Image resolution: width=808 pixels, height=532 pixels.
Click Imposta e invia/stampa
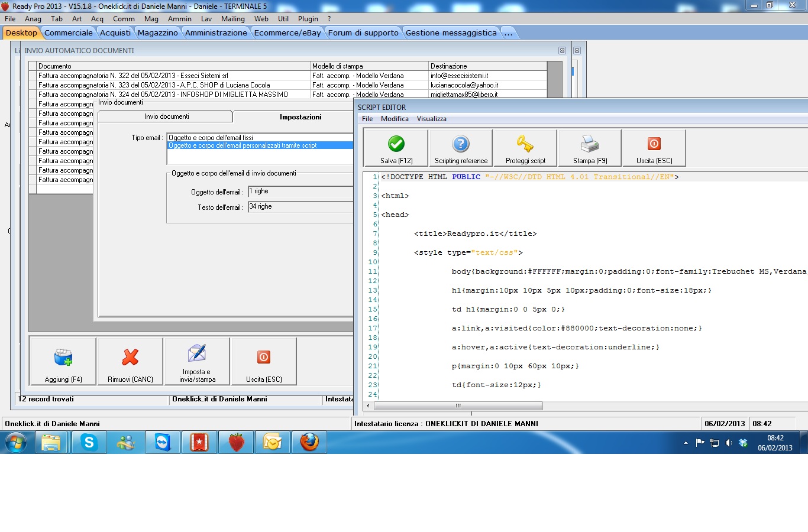pos(197,361)
